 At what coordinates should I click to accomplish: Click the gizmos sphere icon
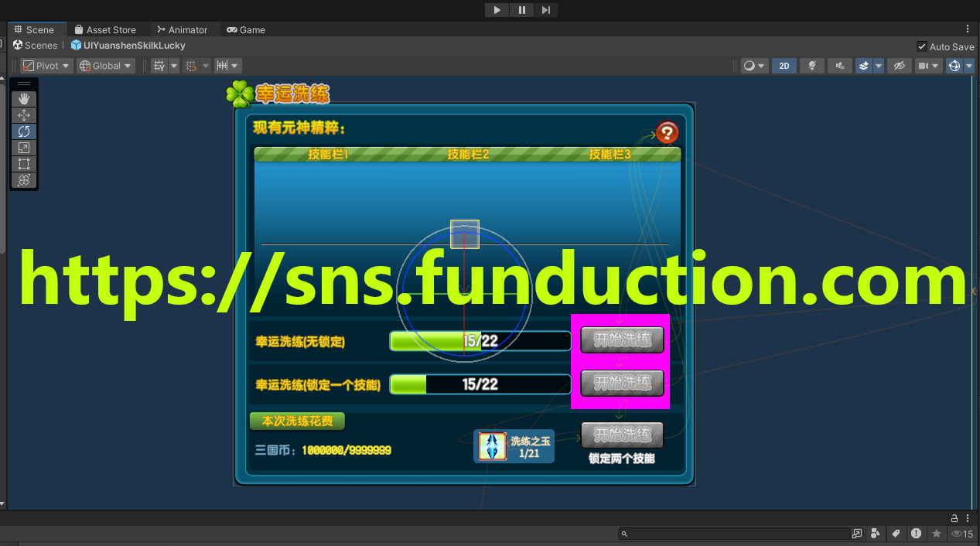(x=954, y=66)
